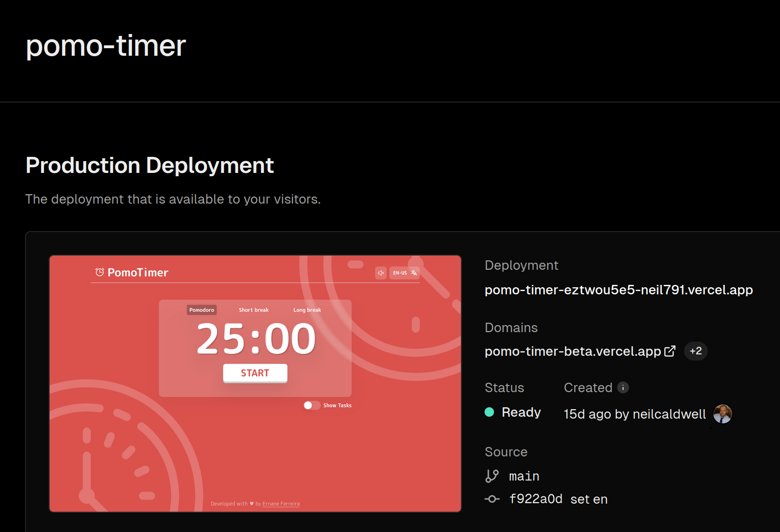Image resolution: width=780 pixels, height=532 pixels.
Task: Visit the pomo-timer-beta.vercel.app domain link
Action: pos(572,351)
